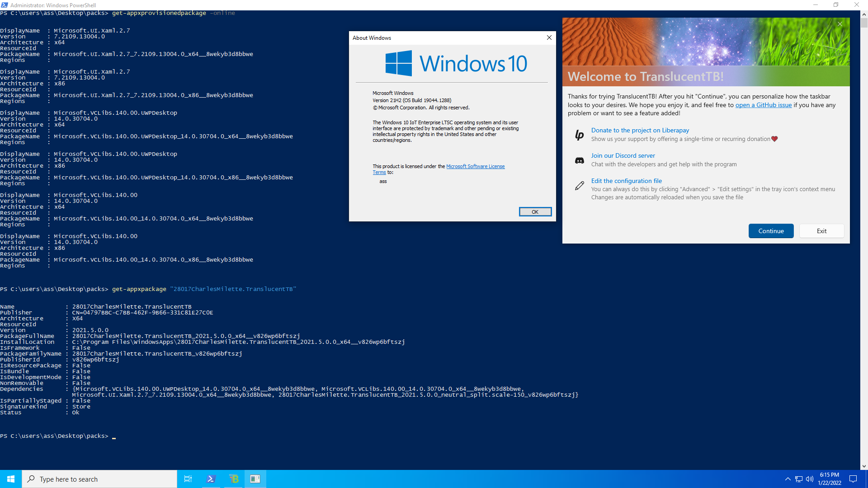This screenshot has height=488, width=868.
Task: Open Windows PowerShell from the taskbar
Action: 211,479
